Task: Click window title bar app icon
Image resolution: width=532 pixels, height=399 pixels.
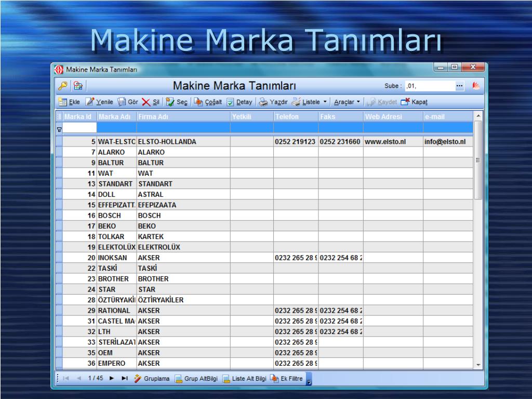Action: coord(59,70)
